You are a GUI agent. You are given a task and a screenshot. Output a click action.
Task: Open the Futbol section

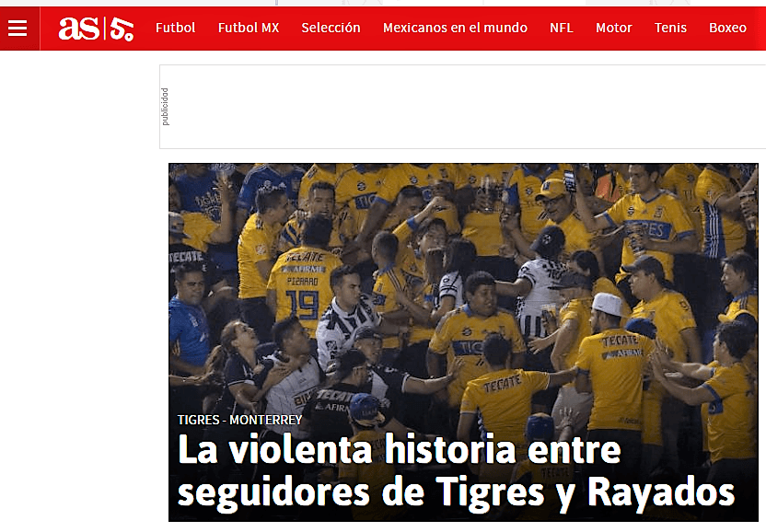coord(175,28)
